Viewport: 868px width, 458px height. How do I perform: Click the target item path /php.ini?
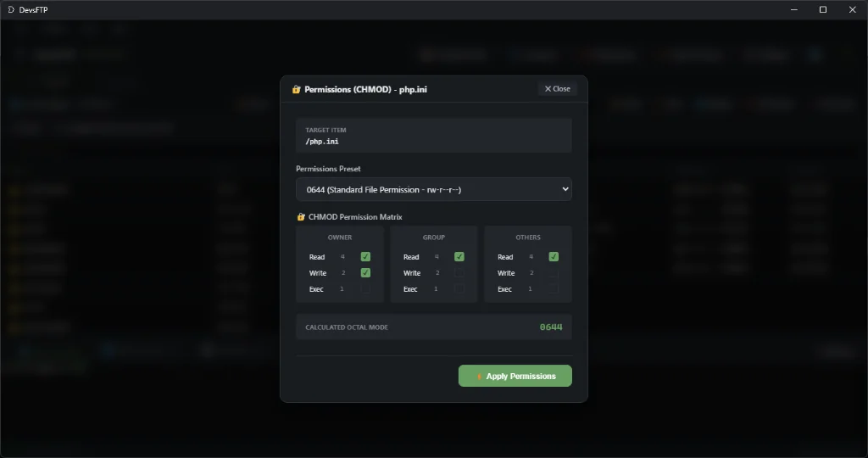pyautogui.click(x=322, y=142)
